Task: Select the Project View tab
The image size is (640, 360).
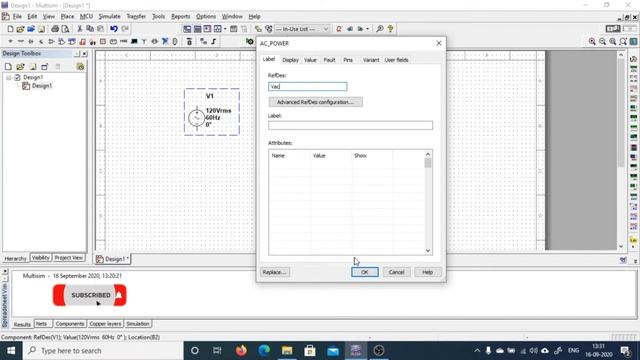Action: [69, 258]
